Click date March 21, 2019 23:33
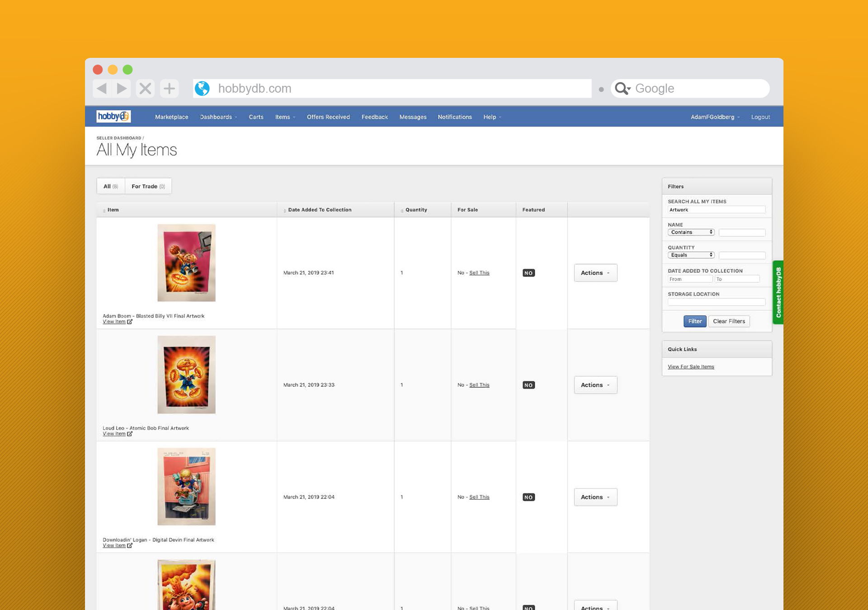Viewport: 868px width, 610px height. point(309,385)
